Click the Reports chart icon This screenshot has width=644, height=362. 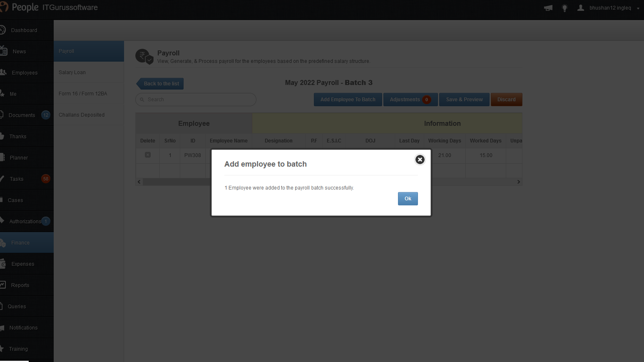coord(3,285)
